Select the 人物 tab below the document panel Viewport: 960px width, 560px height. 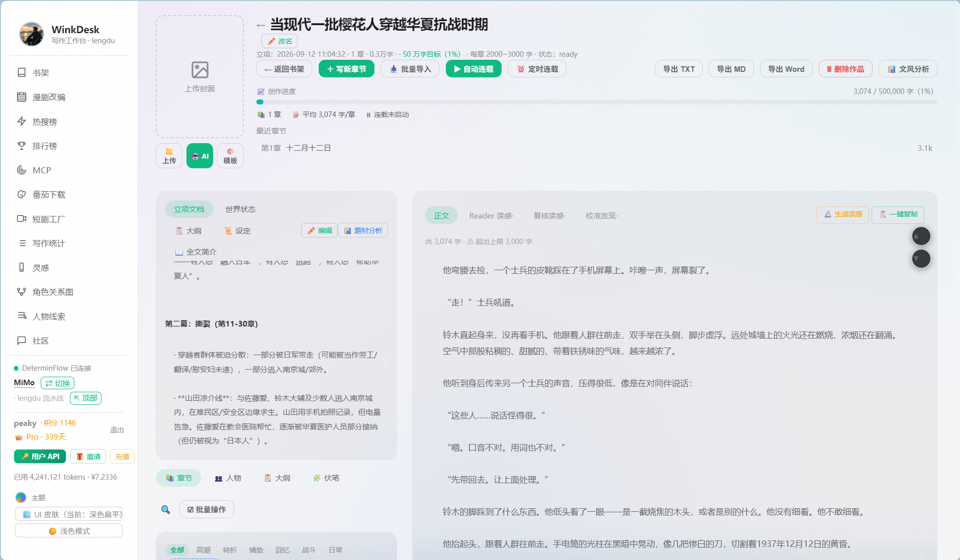pos(228,478)
